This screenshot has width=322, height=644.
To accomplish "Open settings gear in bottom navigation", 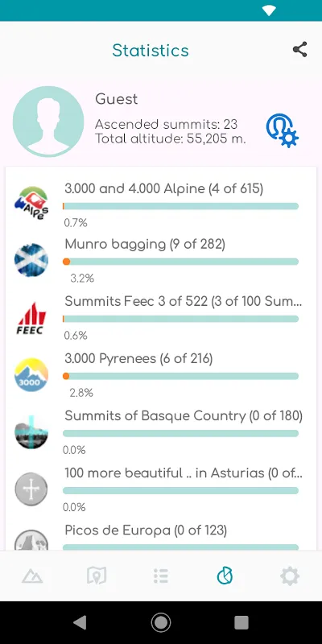I will [290, 576].
